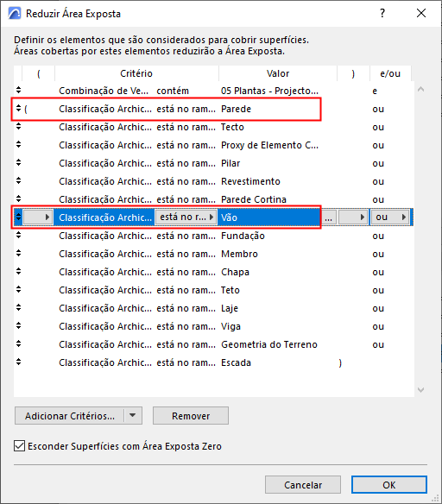Viewport: 442px width, 504px height.
Task: Select the Parede value cell
Action: [236, 109]
